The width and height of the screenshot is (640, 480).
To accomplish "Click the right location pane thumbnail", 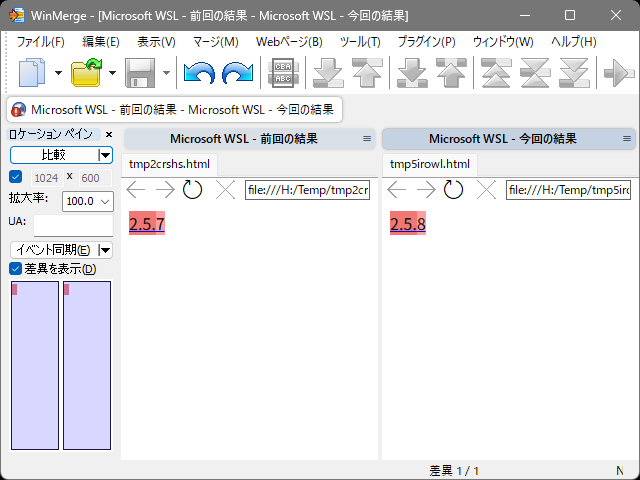I will [87, 365].
